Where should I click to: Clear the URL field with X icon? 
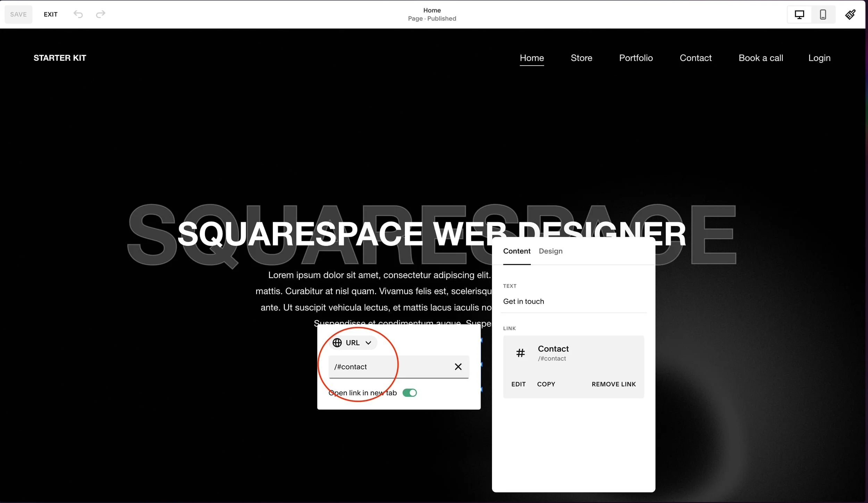(458, 367)
